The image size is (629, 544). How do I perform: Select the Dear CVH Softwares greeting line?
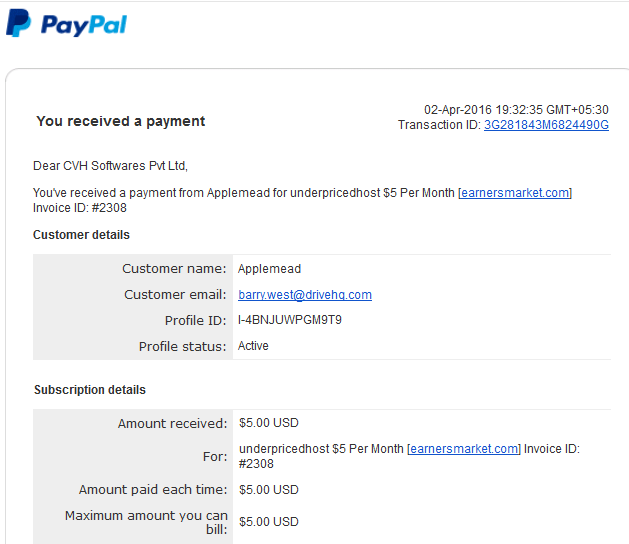110,166
